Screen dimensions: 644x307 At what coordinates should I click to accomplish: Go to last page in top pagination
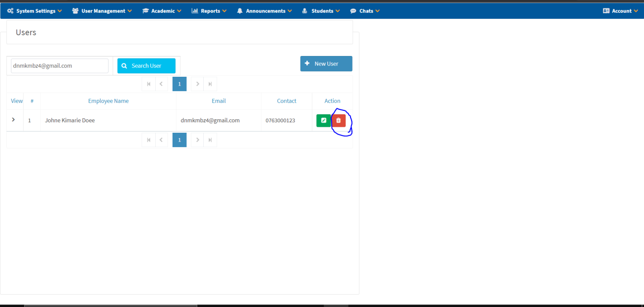coord(210,84)
